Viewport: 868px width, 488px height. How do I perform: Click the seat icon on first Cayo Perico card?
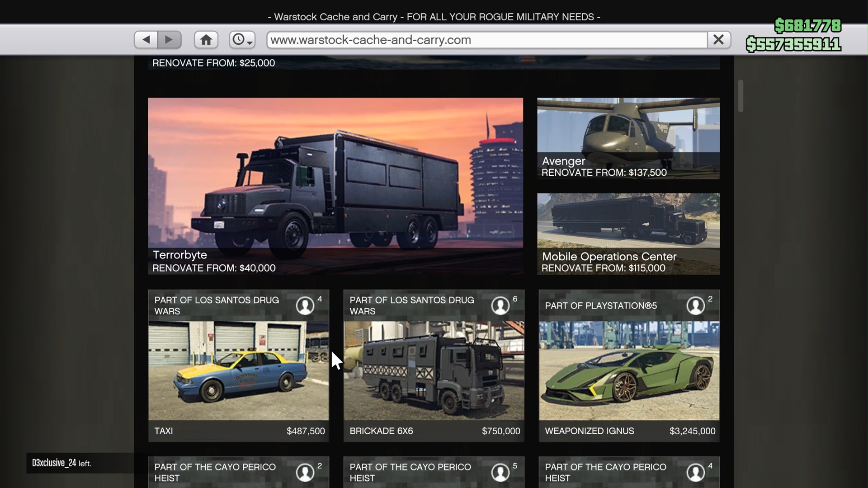(305, 472)
